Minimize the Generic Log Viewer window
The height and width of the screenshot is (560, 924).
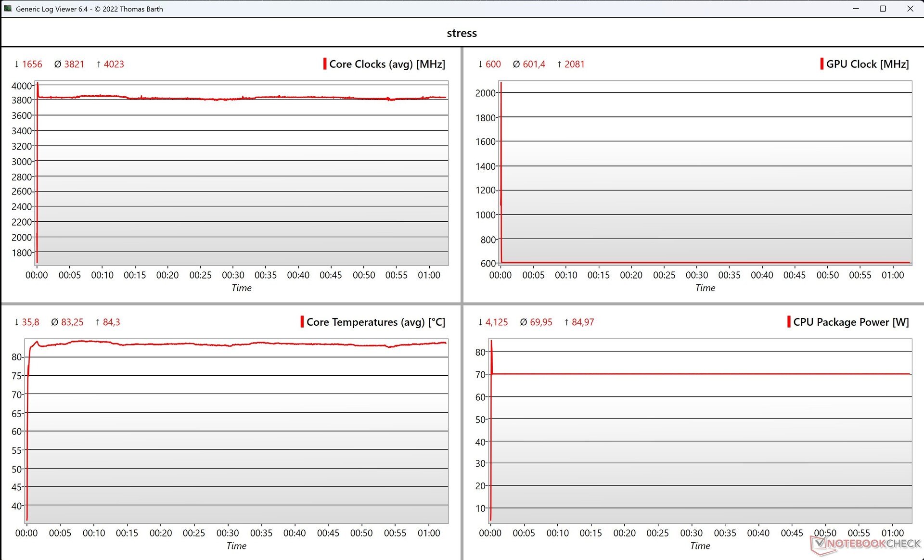click(x=856, y=9)
